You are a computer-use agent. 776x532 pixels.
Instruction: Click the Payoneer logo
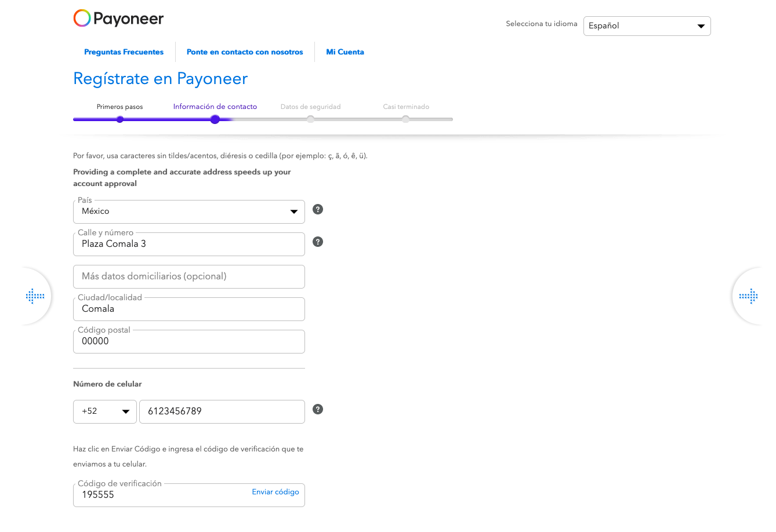coord(118,19)
